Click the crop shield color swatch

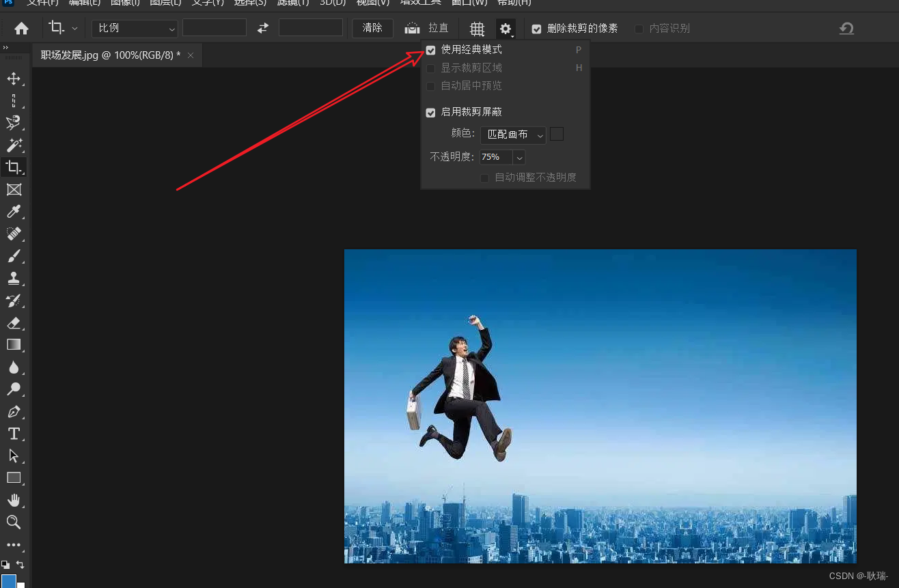click(x=557, y=134)
